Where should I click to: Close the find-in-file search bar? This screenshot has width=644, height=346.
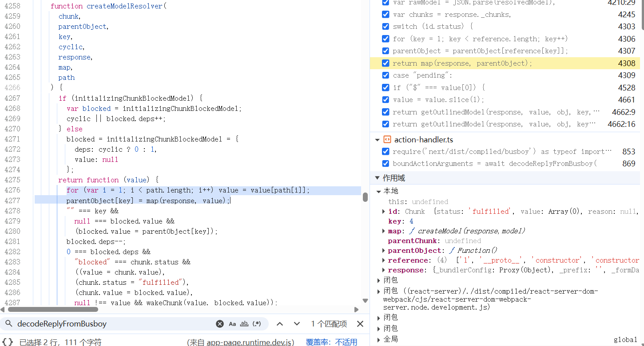[x=360, y=324]
